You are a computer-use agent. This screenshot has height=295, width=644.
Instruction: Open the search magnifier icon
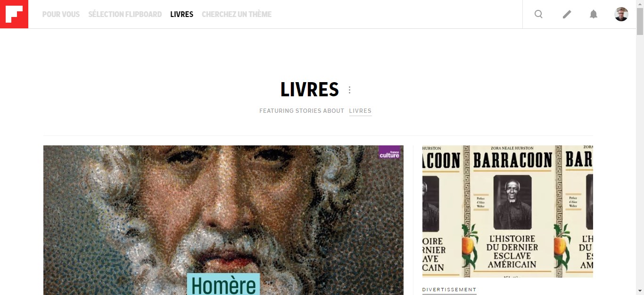538,14
